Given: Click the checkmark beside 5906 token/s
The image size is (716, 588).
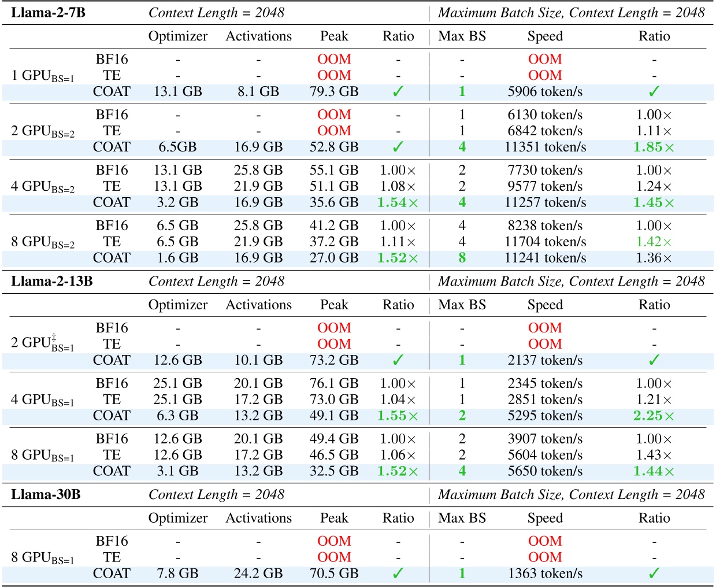Looking at the screenshot, I should coord(652,91).
